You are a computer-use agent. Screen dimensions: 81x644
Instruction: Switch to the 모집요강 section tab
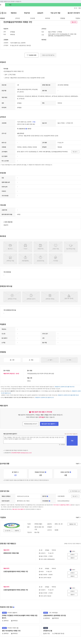[3, 18]
